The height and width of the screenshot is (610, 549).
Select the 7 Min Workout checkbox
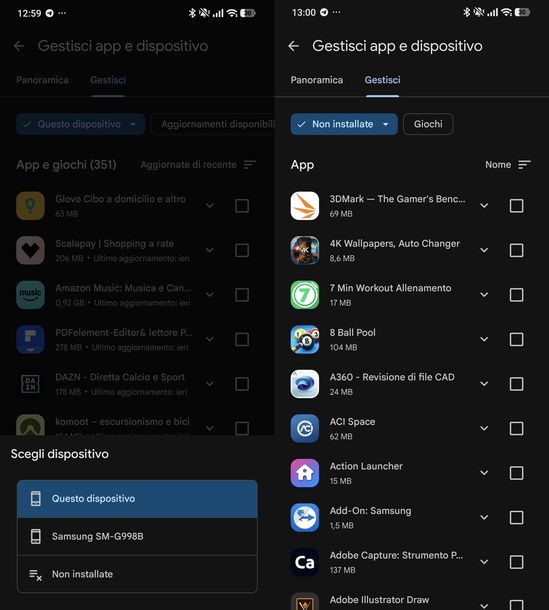516,295
